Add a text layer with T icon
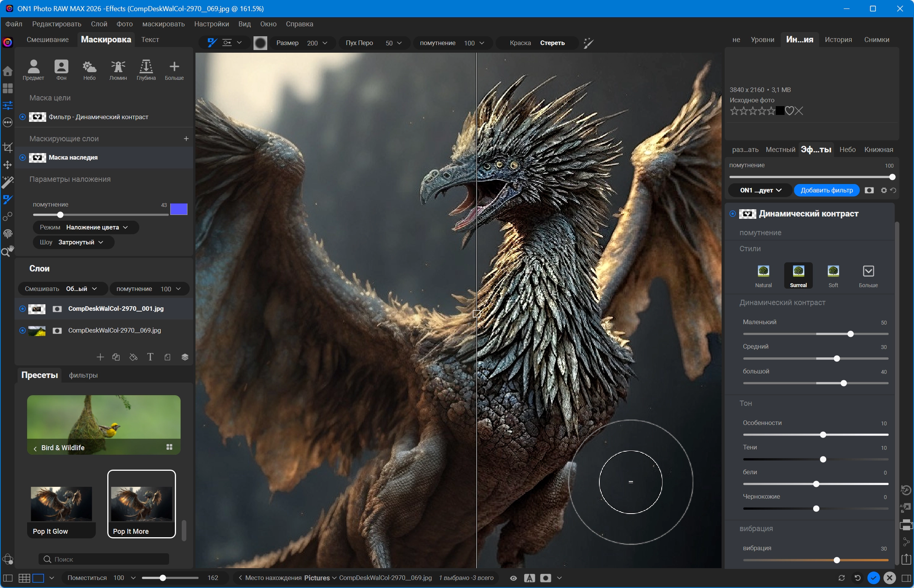 (x=150, y=357)
